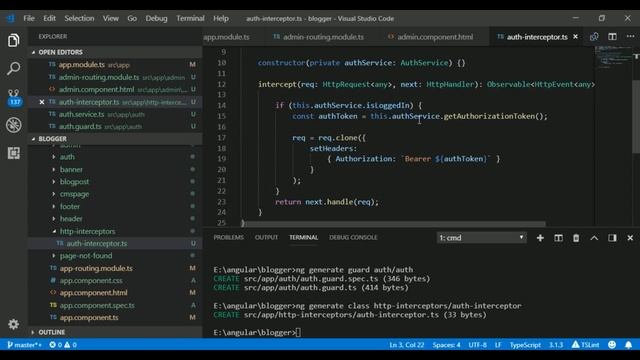
Task: Open the Explorer view in activity bar
Action: coord(13,40)
